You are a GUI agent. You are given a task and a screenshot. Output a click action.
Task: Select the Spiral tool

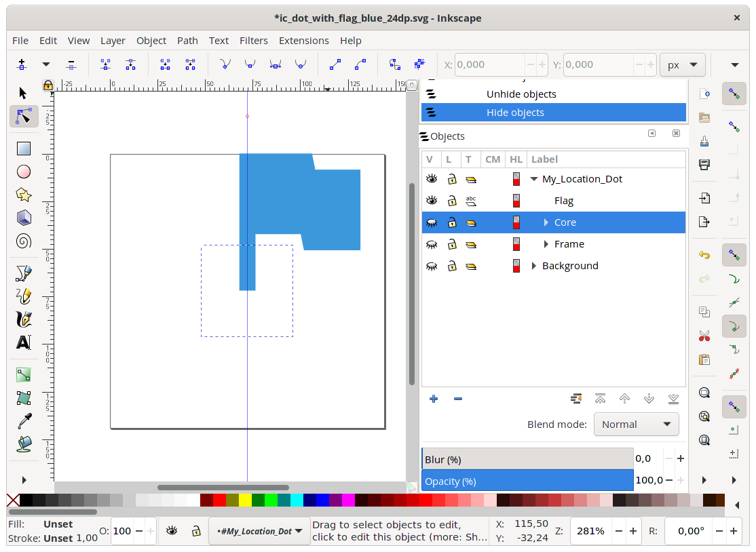[x=24, y=241]
